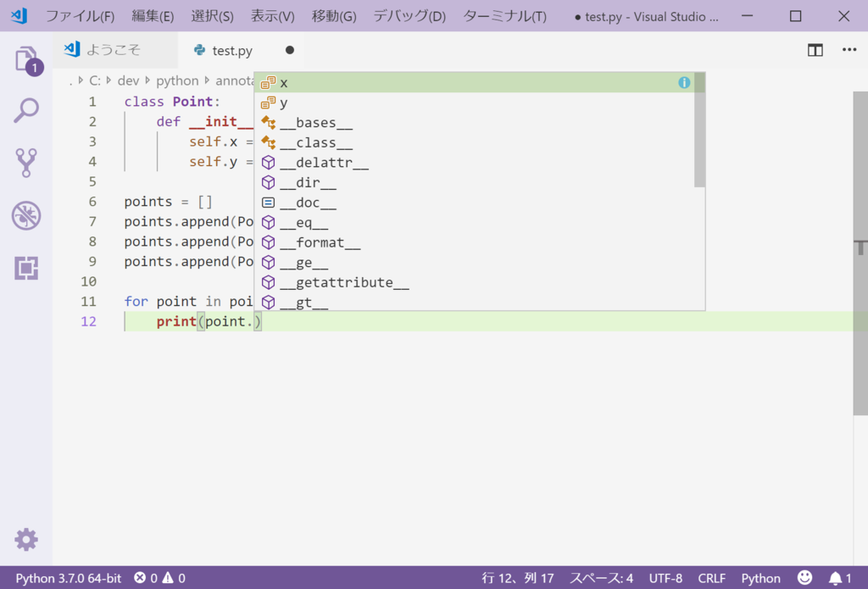Click 'self.x' on line 3

pyautogui.click(x=213, y=142)
